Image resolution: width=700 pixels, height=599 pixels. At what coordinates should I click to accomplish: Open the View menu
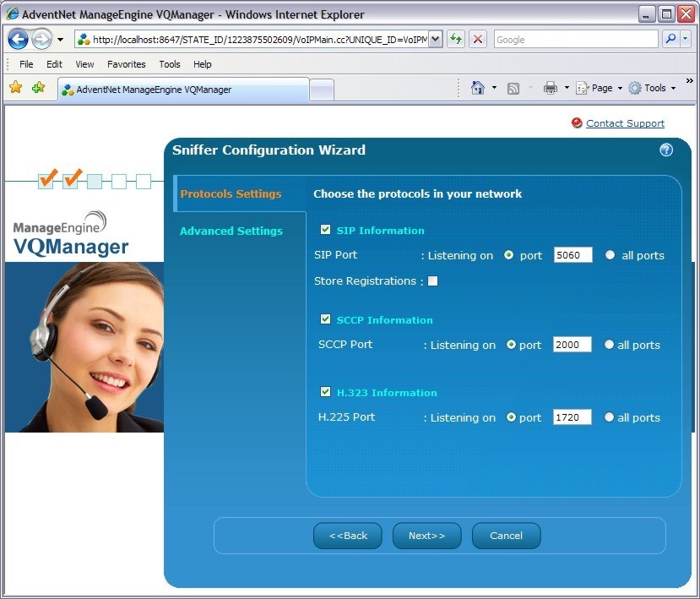(x=84, y=64)
